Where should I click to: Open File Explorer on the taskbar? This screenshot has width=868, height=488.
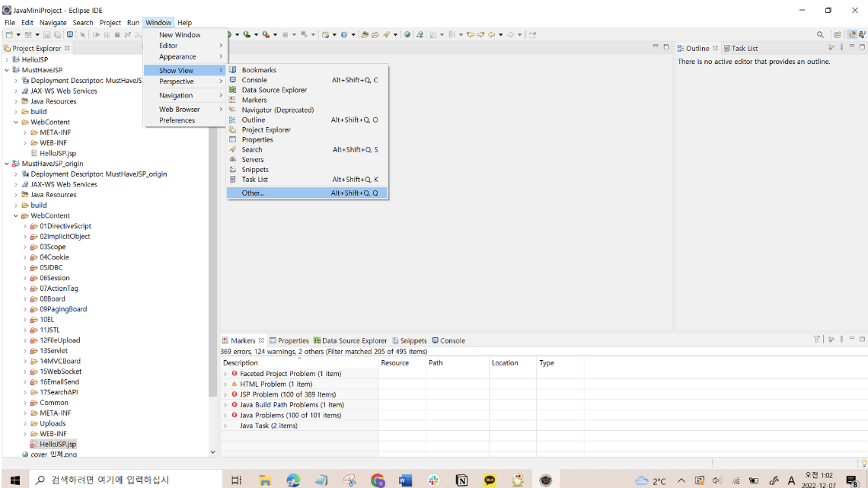coord(265,480)
